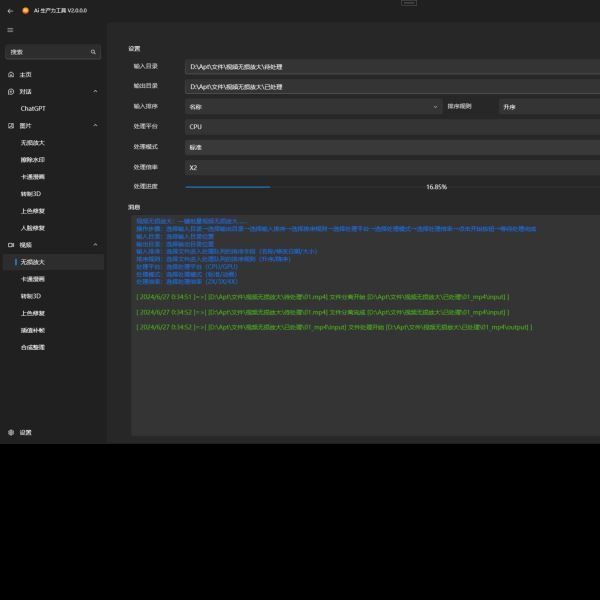The image size is (600, 600).
Task: Open the 处理平台 CPU dropdown
Action: pos(393,127)
